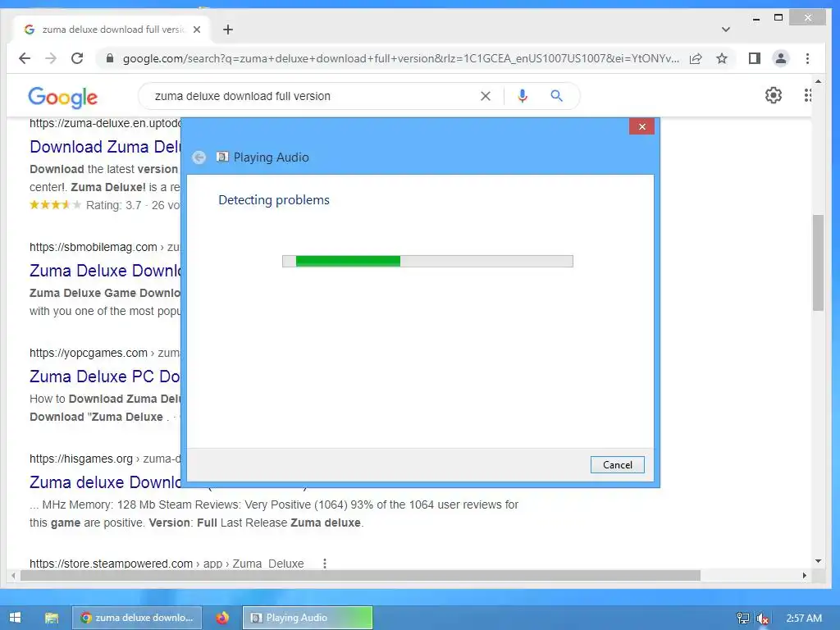Go to Google logo homepage
The width and height of the screenshot is (840, 630).
[x=62, y=97]
